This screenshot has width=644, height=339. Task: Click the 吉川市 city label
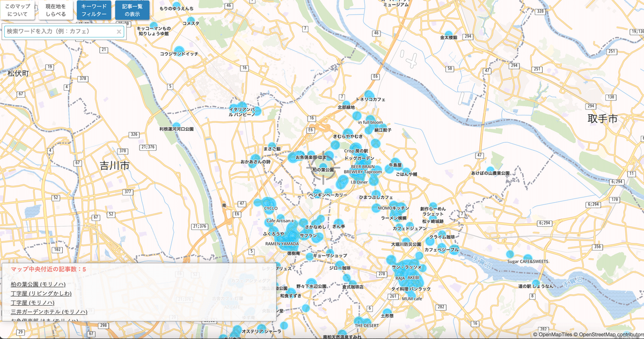[x=115, y=166]
